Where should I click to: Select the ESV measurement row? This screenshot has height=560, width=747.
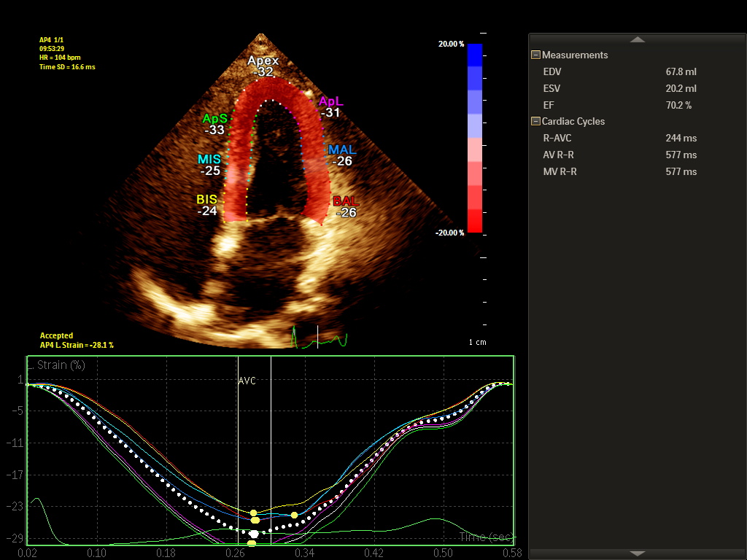tap(620, 88)
